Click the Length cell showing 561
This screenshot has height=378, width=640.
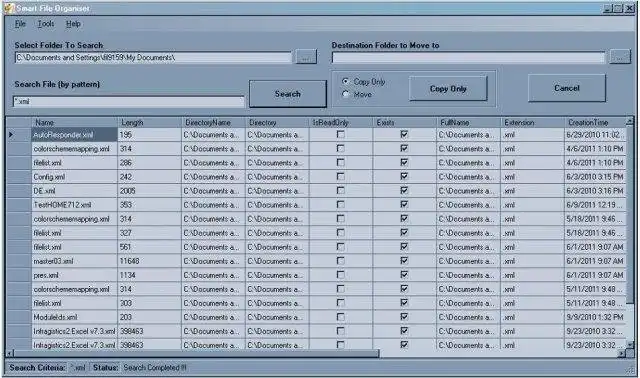pyautogui.click(x=149, y=247)
